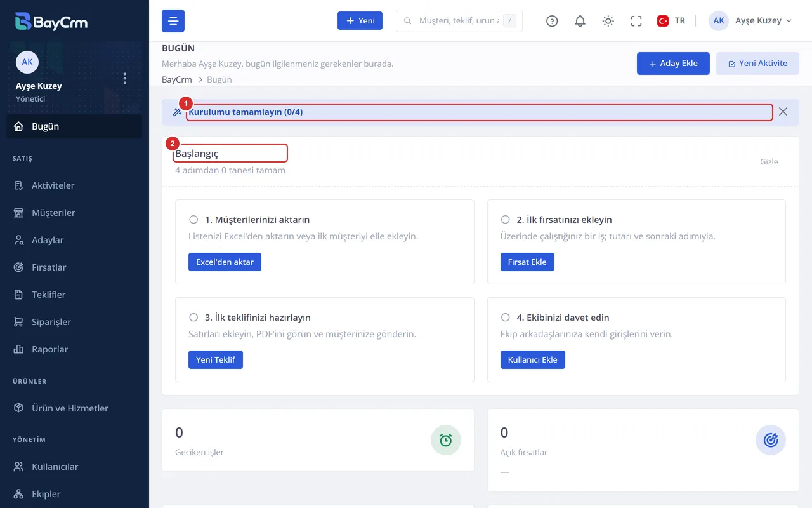Expand the Kurulumu tamamlayın (0/4) banner

point(479,112)
